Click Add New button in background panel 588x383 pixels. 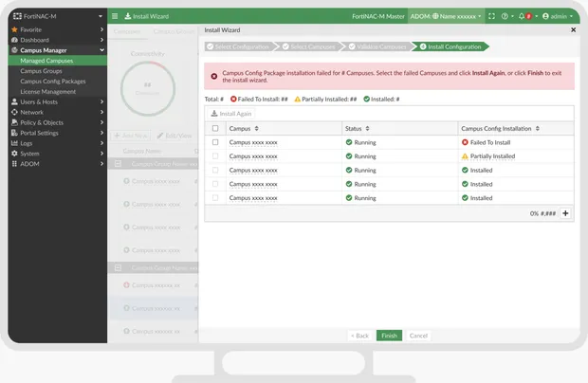(x=131, y=136)
